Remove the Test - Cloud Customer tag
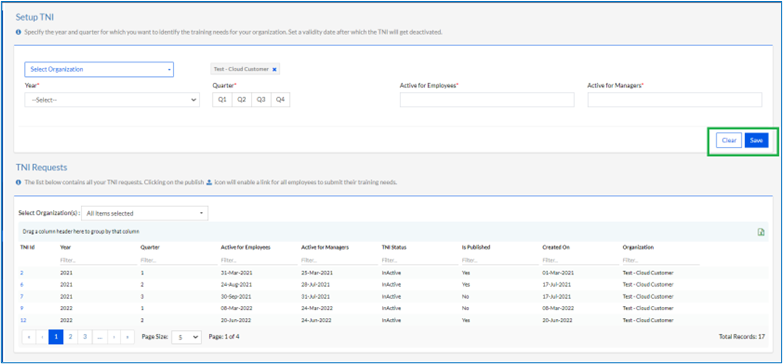The image size is (783, 364). [274, 69]
